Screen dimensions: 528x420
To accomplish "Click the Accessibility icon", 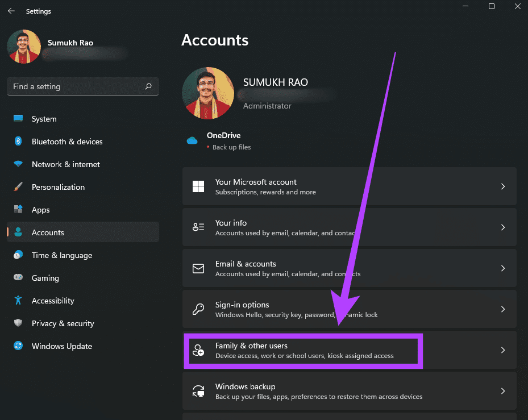I will point(17,301).
